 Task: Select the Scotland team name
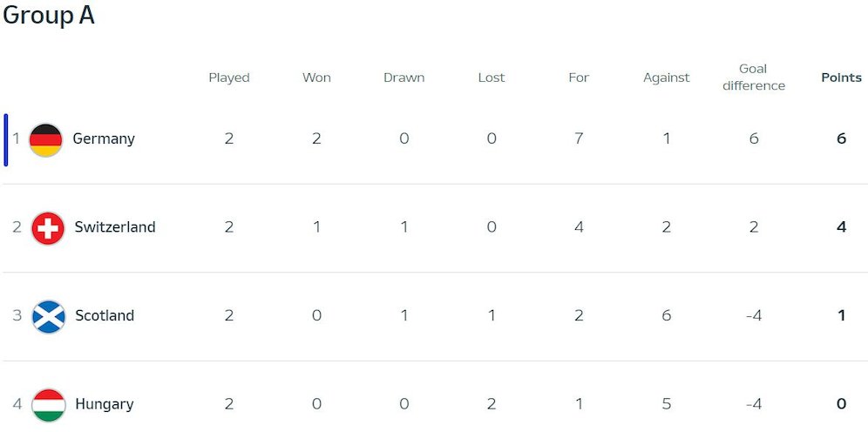105,316
